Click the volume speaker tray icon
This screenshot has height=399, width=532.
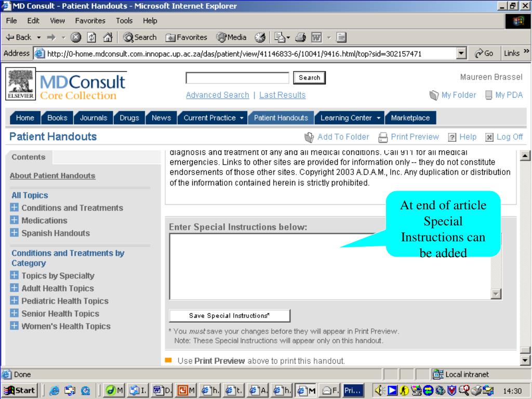pyautogui.click(x=379, y=391)
